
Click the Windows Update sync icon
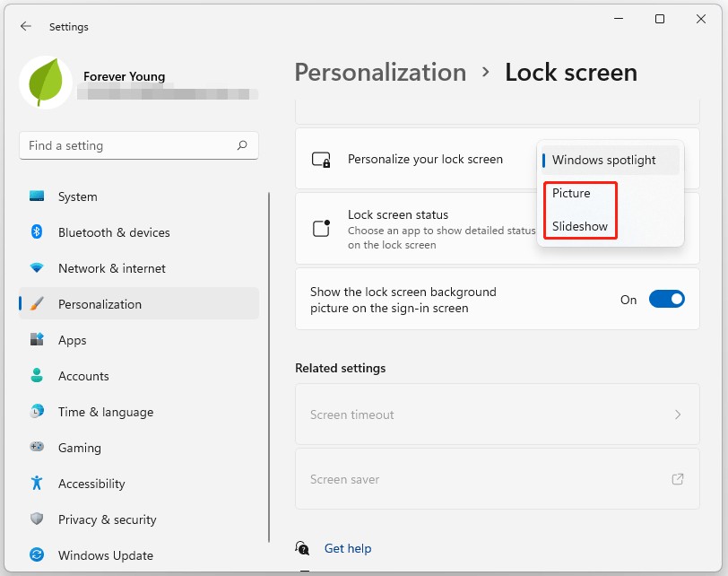pyautogui.click(x=37, y=554)
